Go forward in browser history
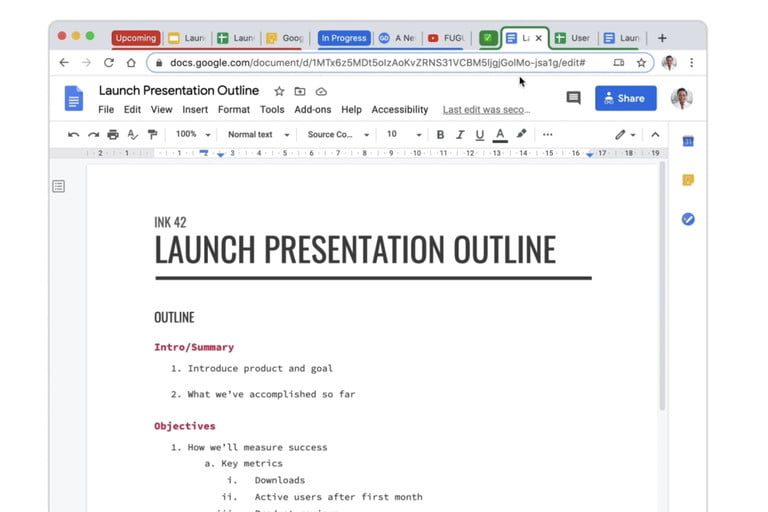 coord(86,63)
